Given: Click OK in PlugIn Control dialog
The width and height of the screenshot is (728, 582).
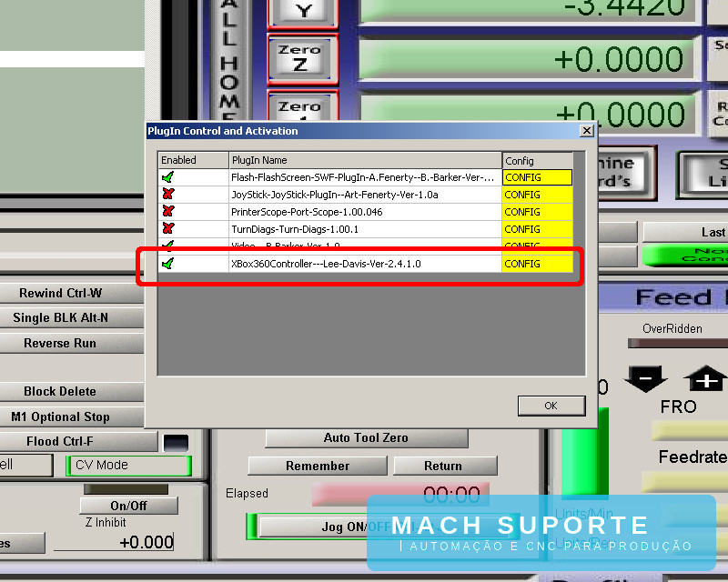Looking at the screenshot, I should click(x=551, y=406).
